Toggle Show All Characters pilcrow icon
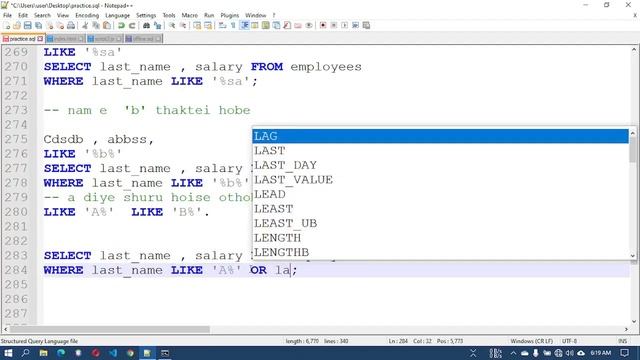Screen dimensions: 640x360 233,25
